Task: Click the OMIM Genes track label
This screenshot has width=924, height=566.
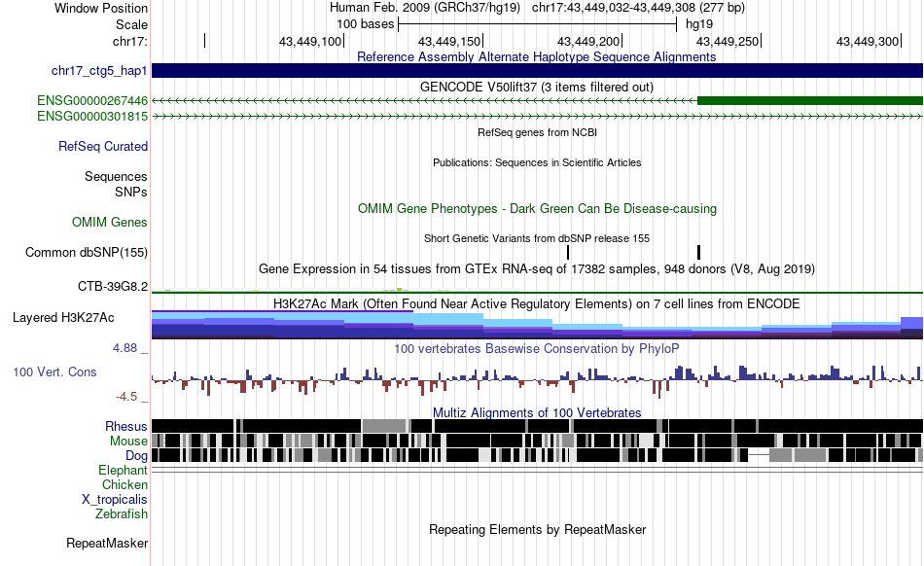Action: pyautogui.click(x=110, y=222)
